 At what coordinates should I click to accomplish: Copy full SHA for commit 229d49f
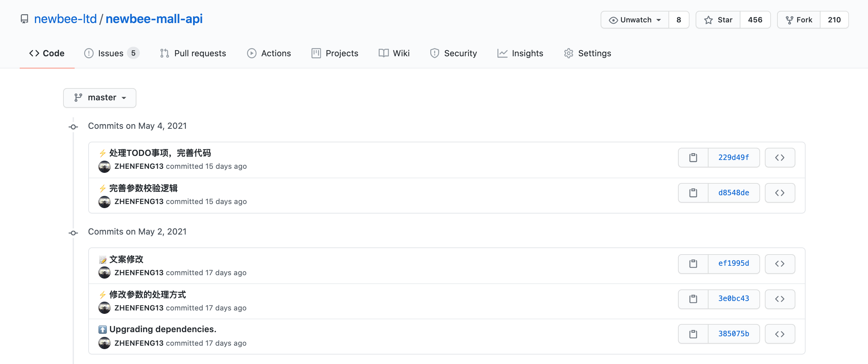(x=693, y=158)
